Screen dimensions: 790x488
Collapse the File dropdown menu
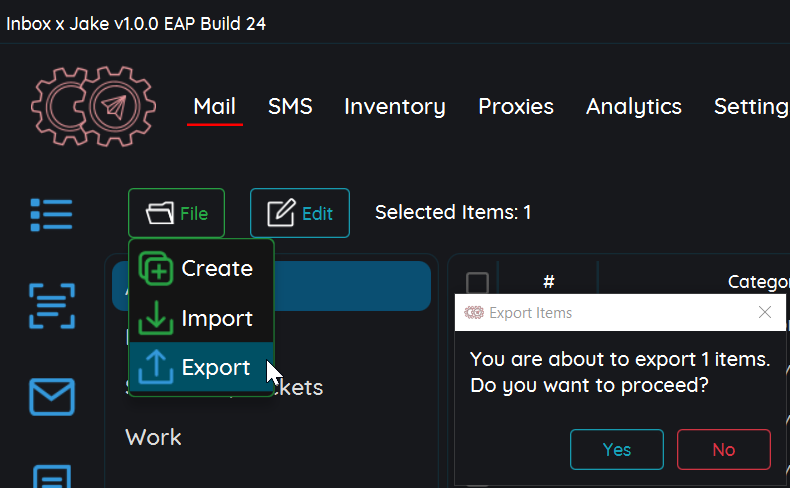coord(176,213)
